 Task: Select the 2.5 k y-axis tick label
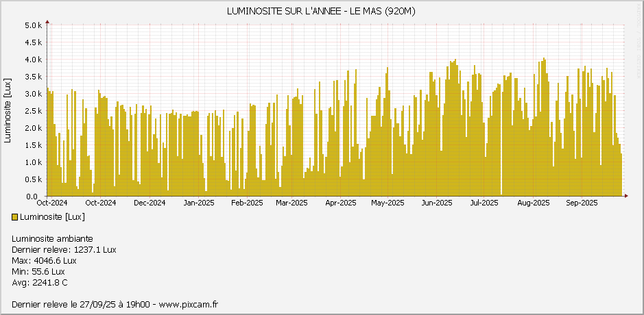34,111
